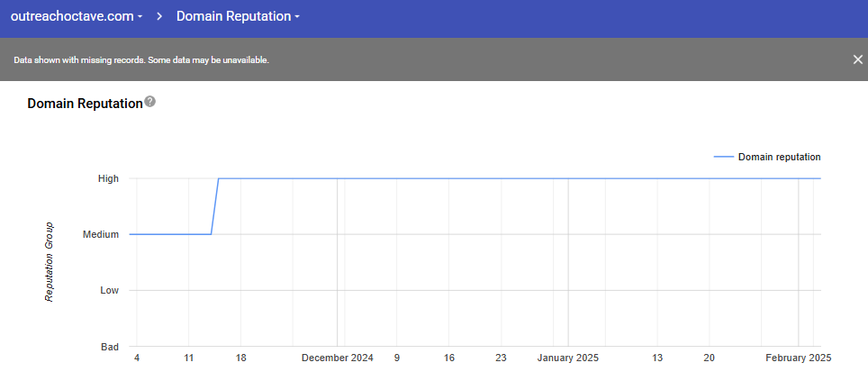Select January 2025 on the timeline axis
Viewport: 868px width, 390px height.
[567, 358]
